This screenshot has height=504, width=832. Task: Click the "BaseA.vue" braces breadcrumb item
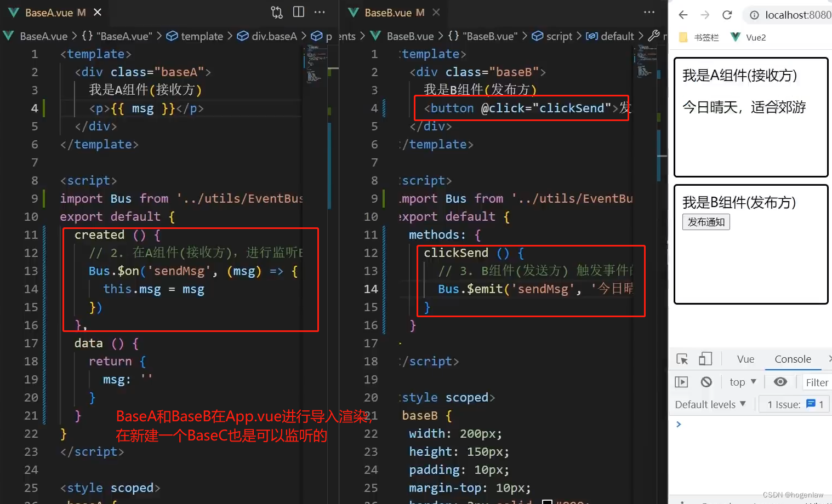pyautogui.click(x=117, y=36)
